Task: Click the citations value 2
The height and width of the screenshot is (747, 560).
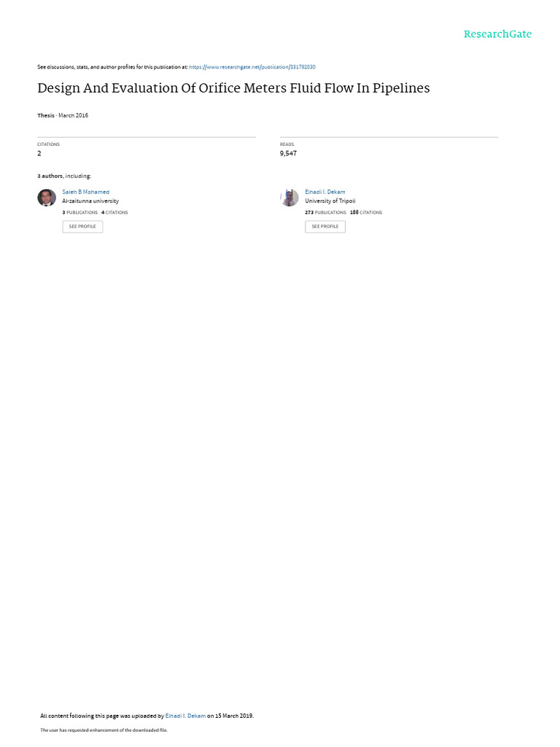Action: (39, 153)
